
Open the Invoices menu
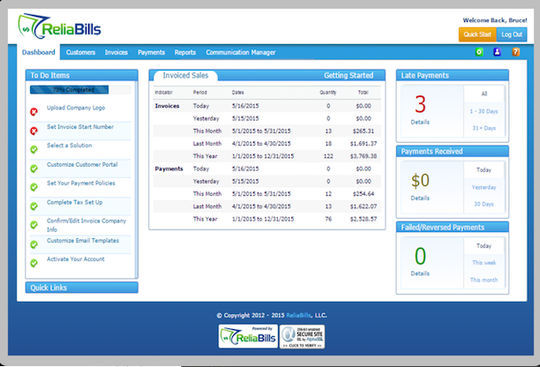coord(116,52)
